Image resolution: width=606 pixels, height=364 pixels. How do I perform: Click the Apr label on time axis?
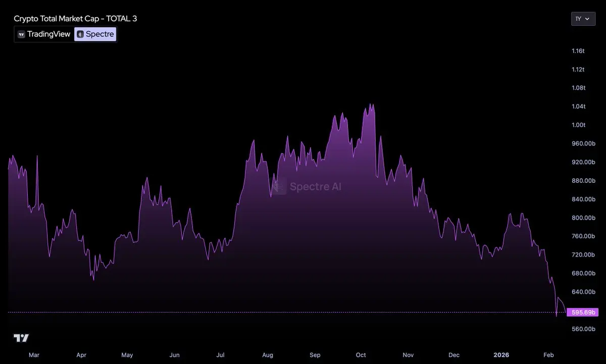(x=81, y=355)
